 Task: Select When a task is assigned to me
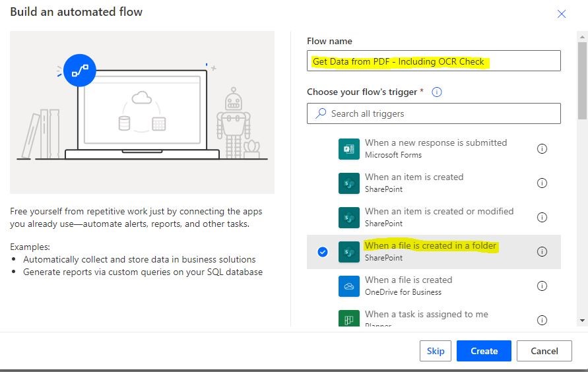[434, 318]
